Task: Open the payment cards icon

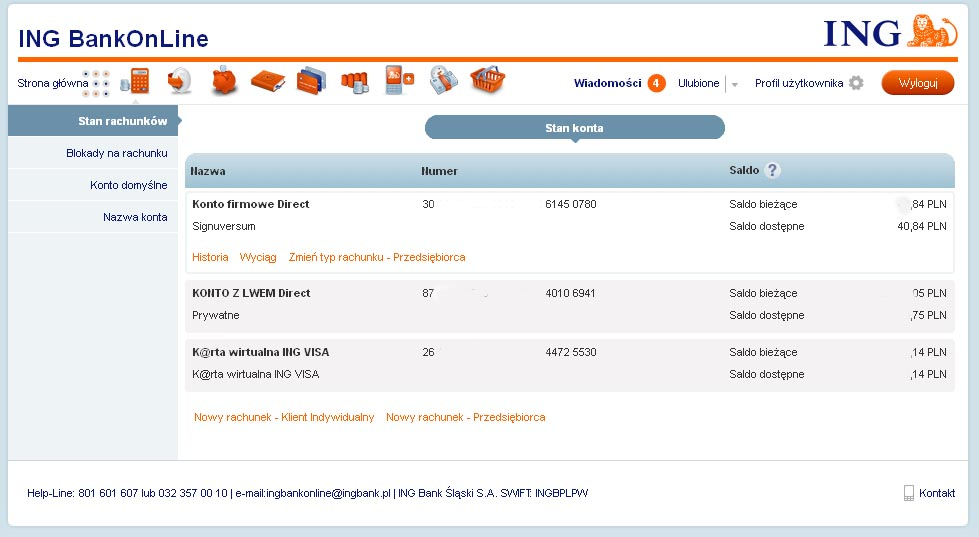Action: pos(312,81)
